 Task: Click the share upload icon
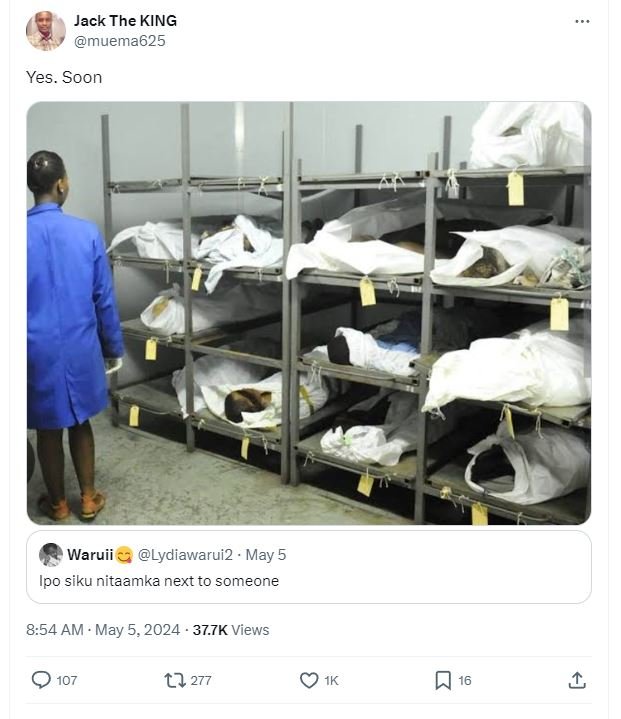(577, 680)
